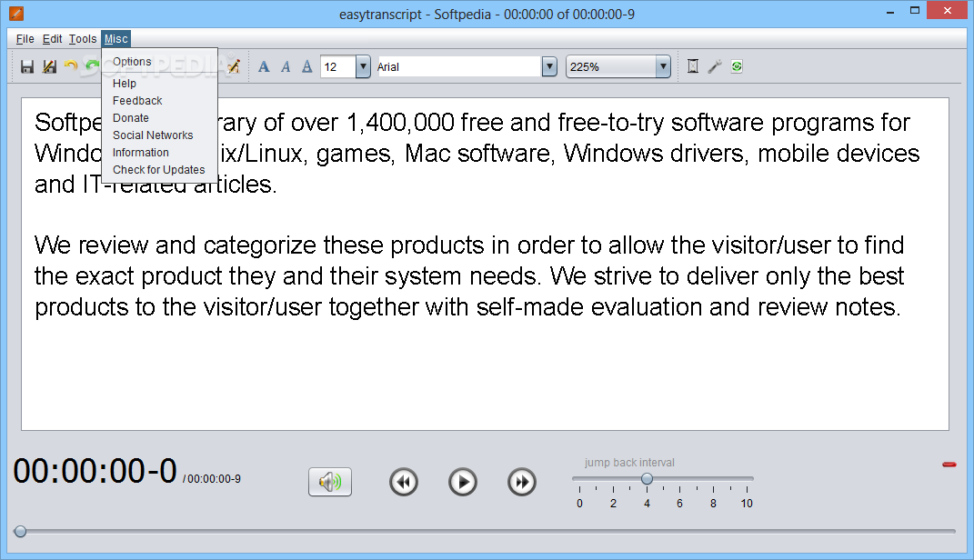This screenshot has height=560, width=974.
Task: Click the jump back interval slider handle
Action: pyautogui.click(x=647, y=479)
